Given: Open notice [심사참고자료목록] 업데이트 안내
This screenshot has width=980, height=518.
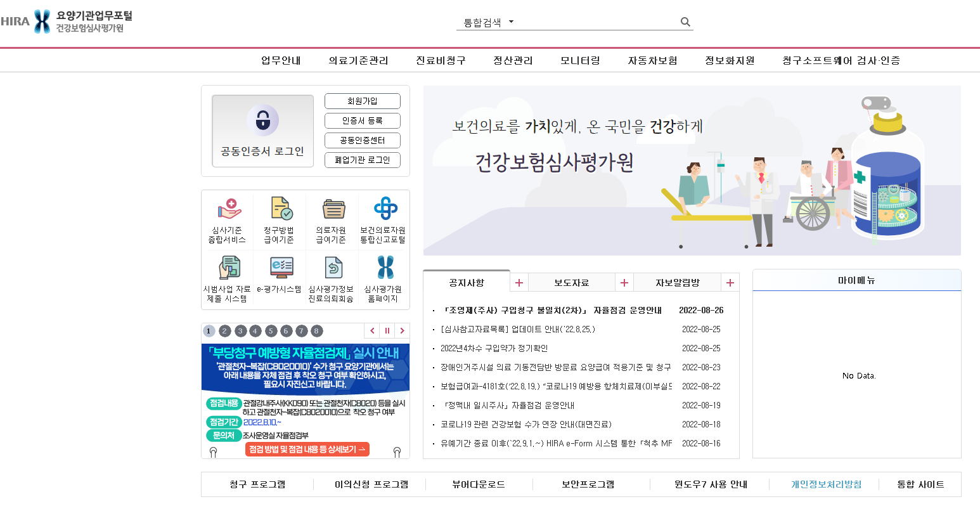Looking at the screenshot, I should [518, 330].
